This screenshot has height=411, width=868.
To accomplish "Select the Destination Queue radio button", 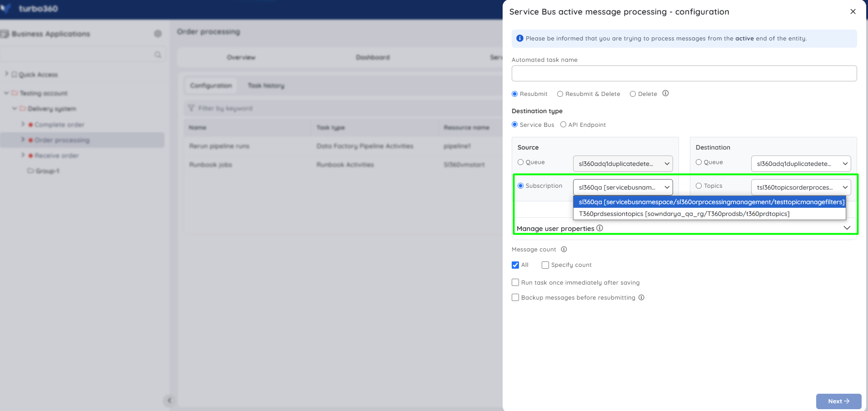I will pos(699,162).
